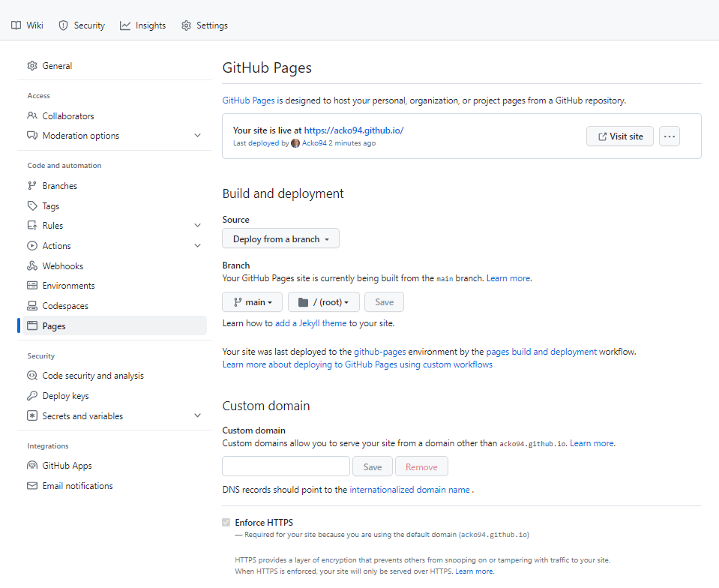The height and width of the screenshot is (588, 719).
Task: Select Pages in the settings sidebar
Action: pos(115,325)
